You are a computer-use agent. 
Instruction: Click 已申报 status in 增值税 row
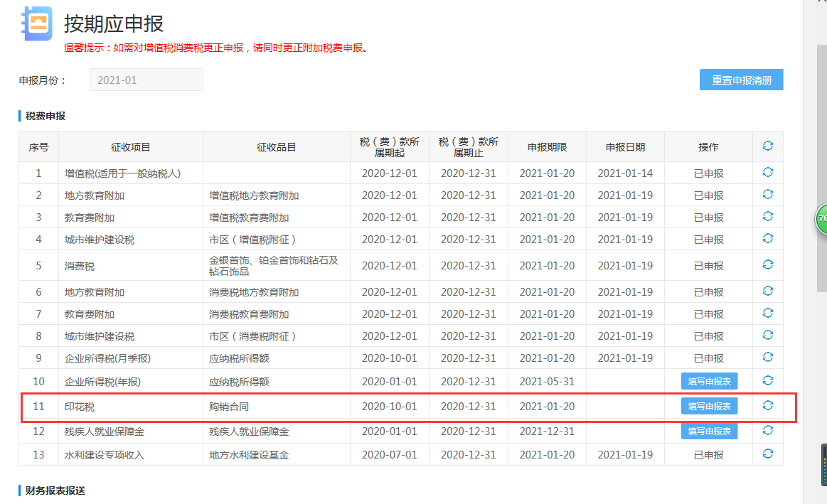708,173
